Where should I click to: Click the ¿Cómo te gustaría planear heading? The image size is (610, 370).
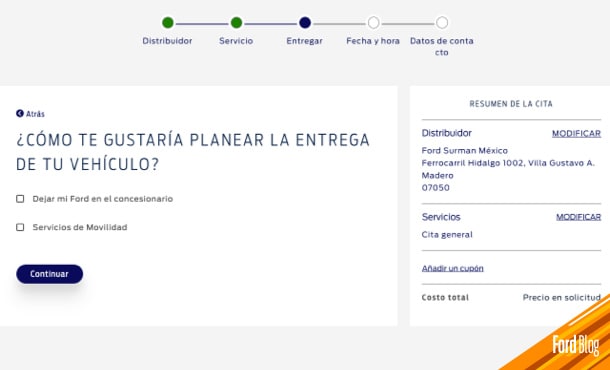click(x=193, y=152)
